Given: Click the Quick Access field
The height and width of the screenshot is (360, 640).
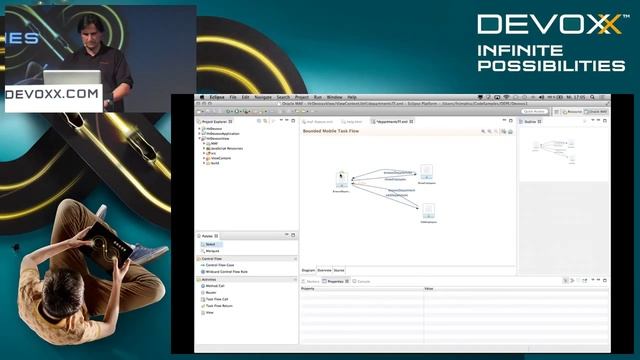Looking at the screenshot, I should click(534, 111).
